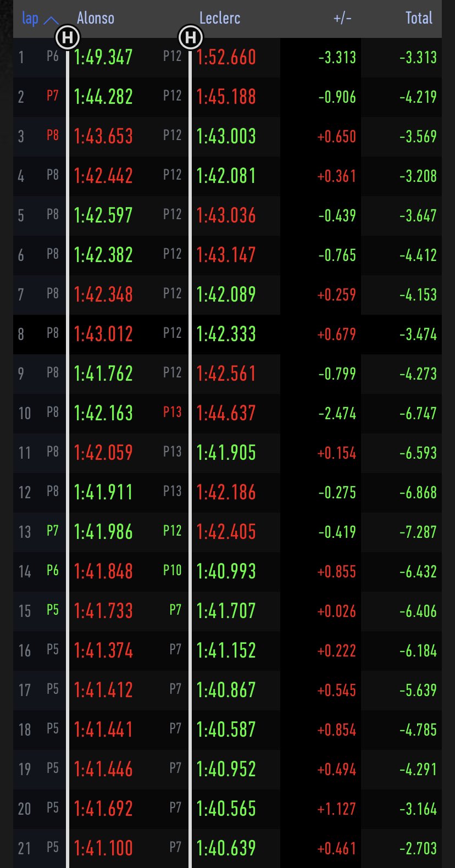Click Alonso's 1:41.100 time
Screen dimensions: 455x868
tap(103, 848)
